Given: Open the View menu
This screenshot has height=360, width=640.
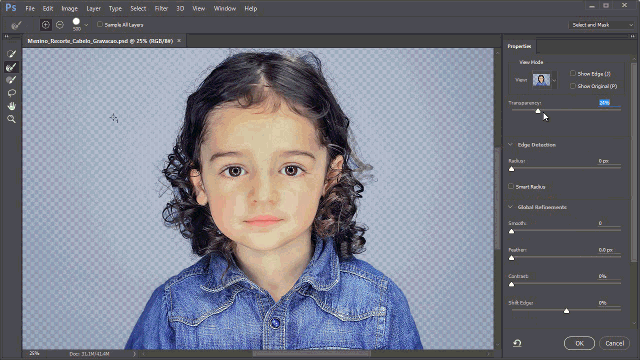Looking at the screenshot, I should [198, 8].
